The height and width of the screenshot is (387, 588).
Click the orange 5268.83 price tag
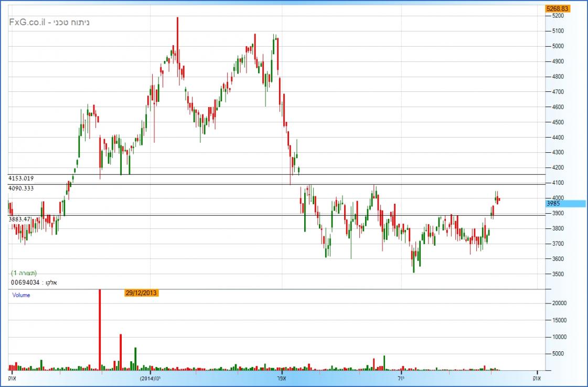(557, 9)
